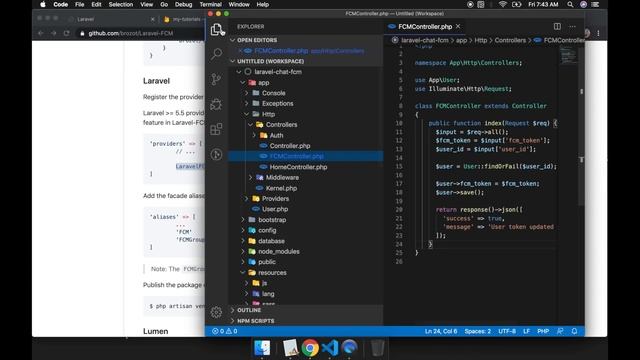Open the notifications bell in status bar

pyautogui.click(x=574, y=331)
